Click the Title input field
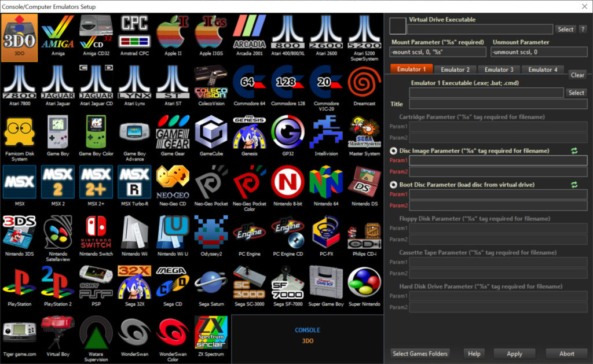The image size is (593, 364). [x=498, y=104]
